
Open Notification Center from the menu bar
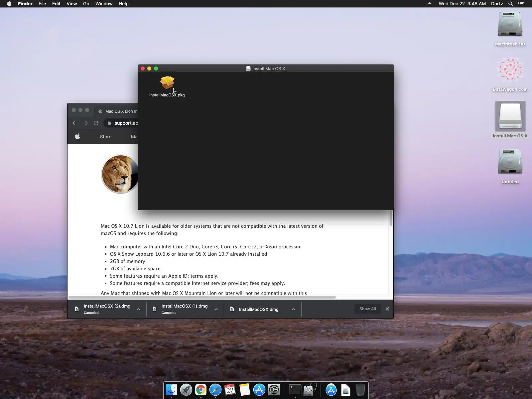tap(521, 4)
